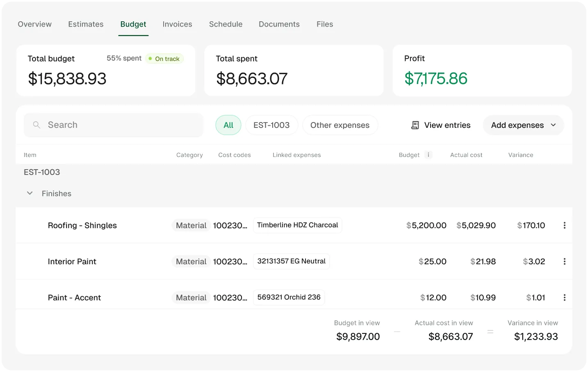Image resolution: width=588 pixels, height=372 pixels.
Task: Switch to the Estimates tab
Action: (x=86, y=24)
